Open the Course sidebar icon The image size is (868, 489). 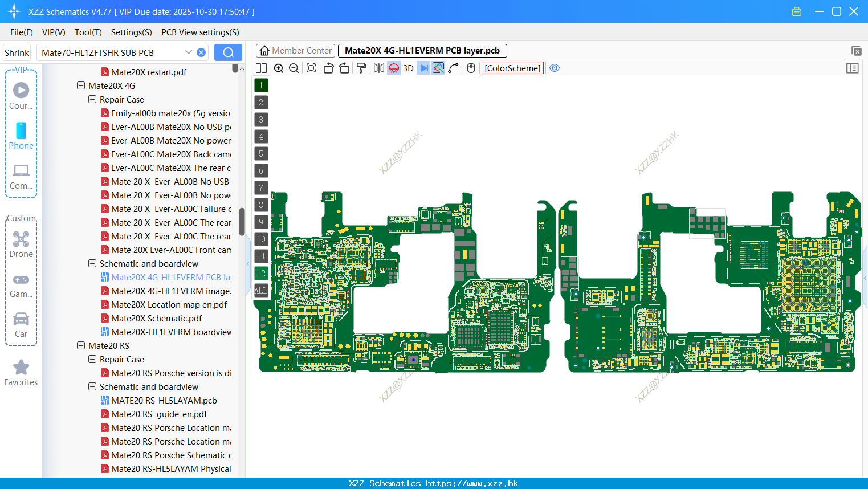21,96
